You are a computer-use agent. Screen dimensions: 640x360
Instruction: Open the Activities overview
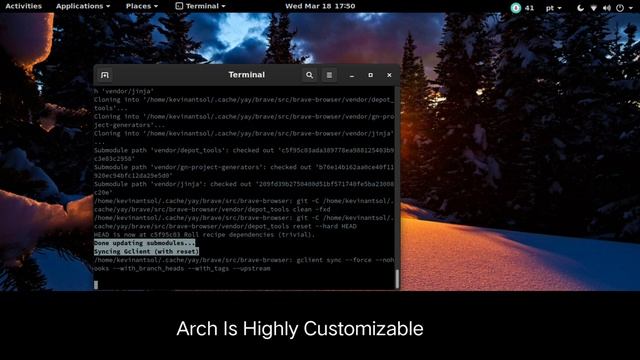pyautogui.click(x=23, y=6)
